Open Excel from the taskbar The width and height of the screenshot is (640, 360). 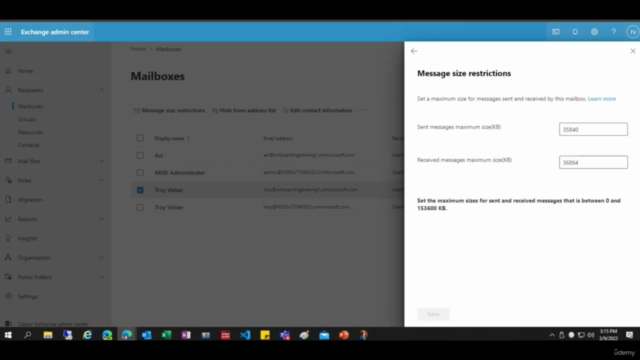(166, 335)
